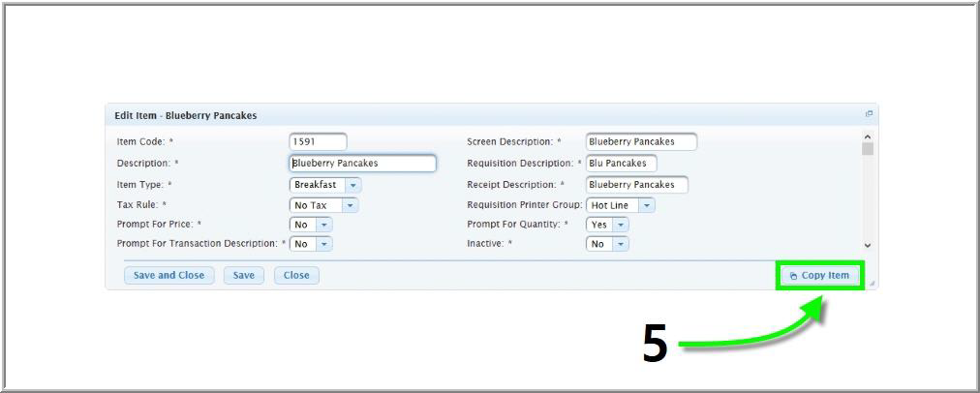Screen dimensions: 980x393
Task: Focus the Description text field
Action: coord(362,164)
